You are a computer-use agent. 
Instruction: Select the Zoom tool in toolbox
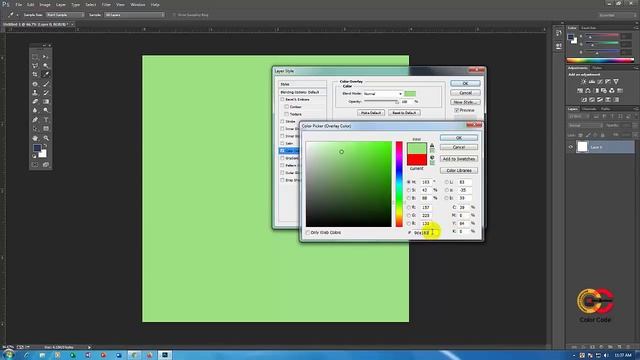tap(46, 138)
